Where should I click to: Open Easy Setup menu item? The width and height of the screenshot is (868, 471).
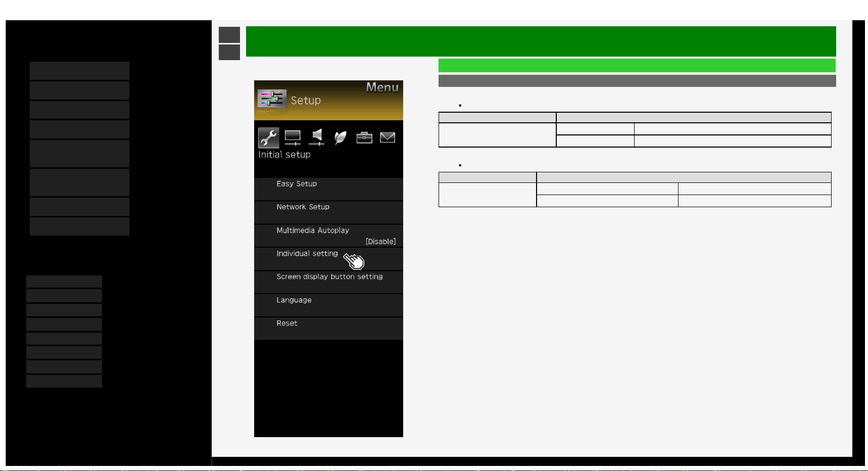[x=328, y=189]
